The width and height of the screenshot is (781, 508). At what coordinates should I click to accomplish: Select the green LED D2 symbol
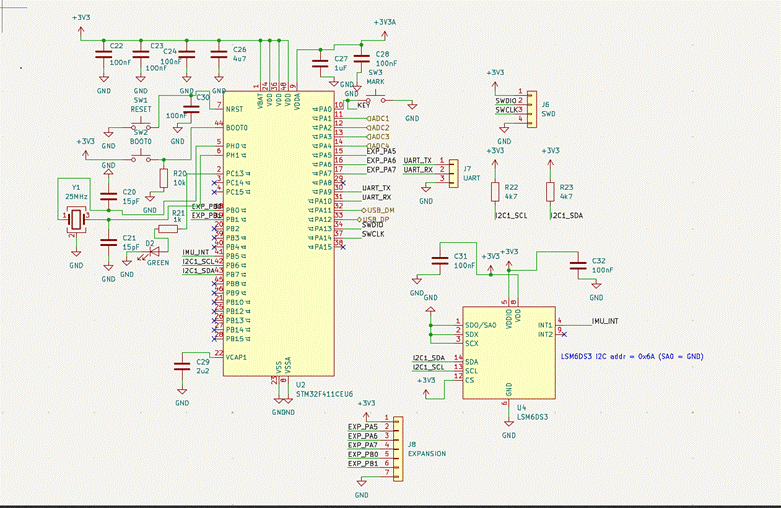[153, 251]
